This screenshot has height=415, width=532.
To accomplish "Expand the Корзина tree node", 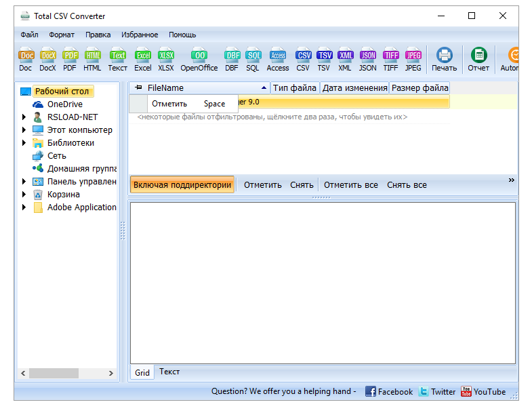I will point(24,195).
